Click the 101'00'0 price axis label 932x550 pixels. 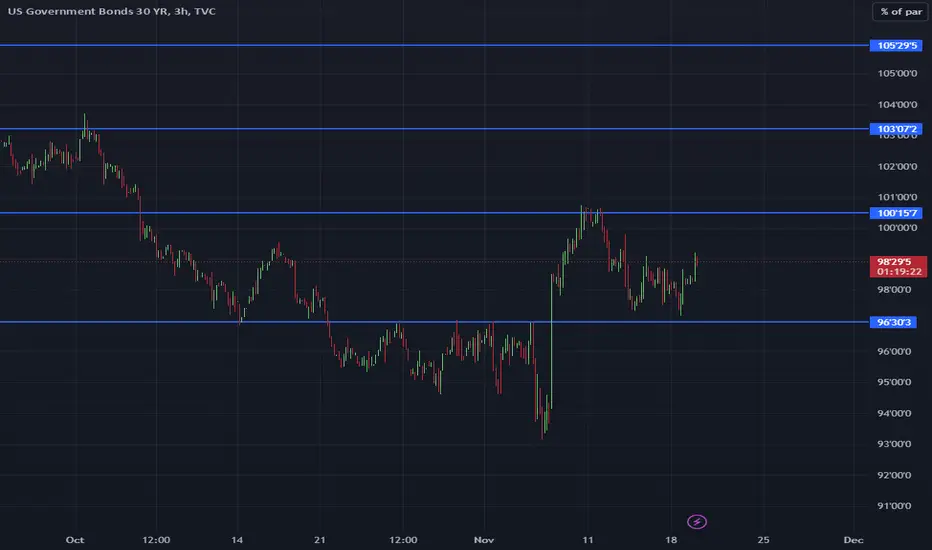(x=897, y=197)
